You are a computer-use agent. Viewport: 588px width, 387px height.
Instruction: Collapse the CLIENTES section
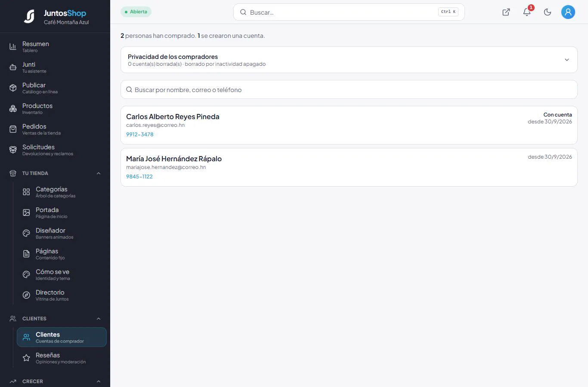tap(99, 319)
